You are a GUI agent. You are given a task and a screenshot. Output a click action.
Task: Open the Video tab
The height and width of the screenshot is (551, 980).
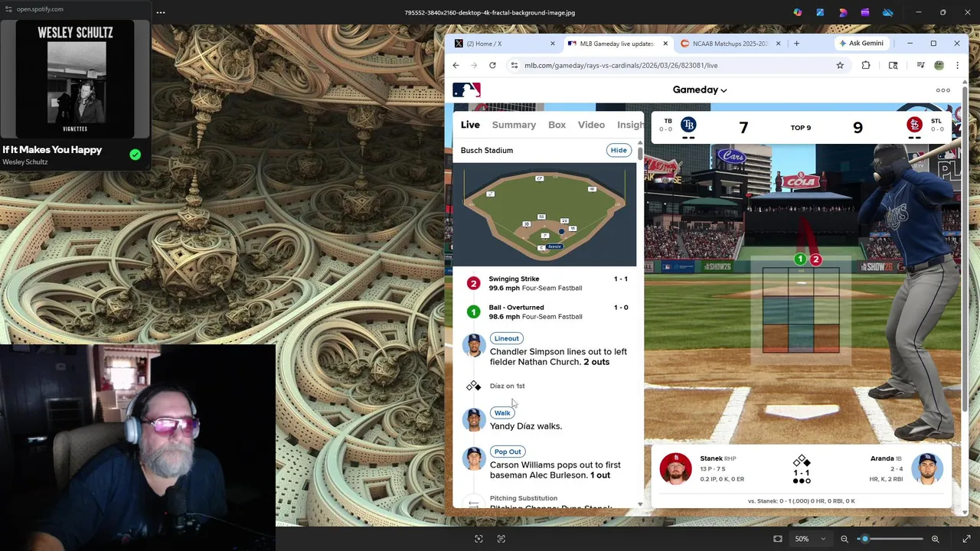point(591,125)
